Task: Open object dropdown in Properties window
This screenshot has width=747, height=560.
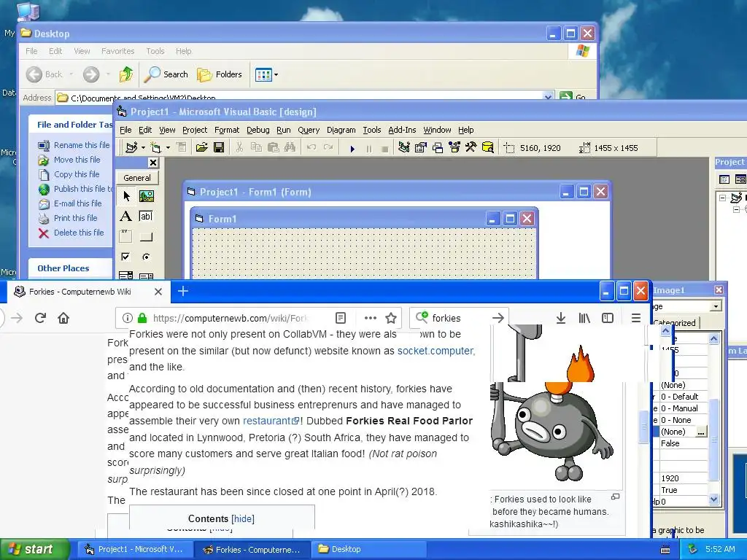Action: [x=716, y=306]
